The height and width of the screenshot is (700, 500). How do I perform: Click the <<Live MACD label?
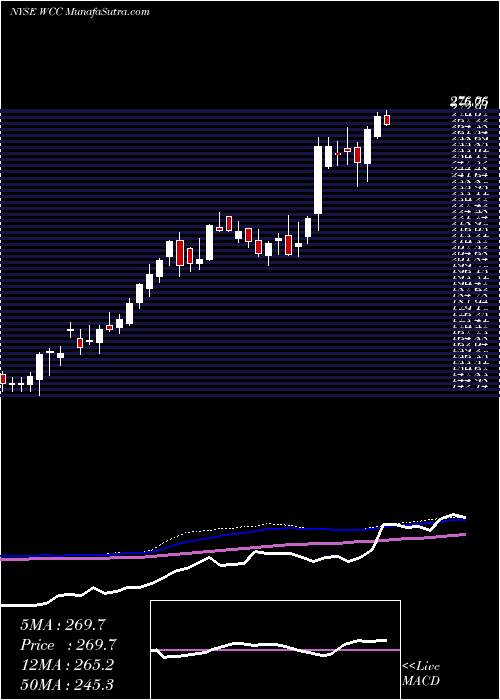(x=421, y=674)
